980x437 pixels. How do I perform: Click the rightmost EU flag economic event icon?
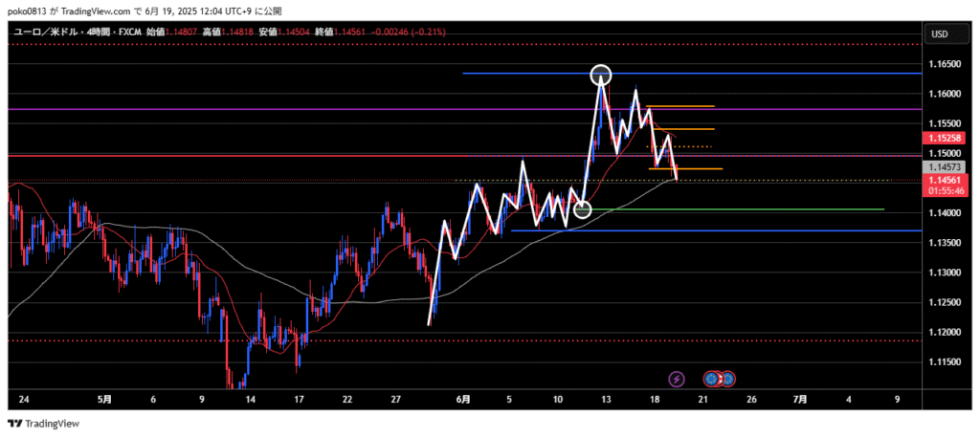tap(727, 379)
